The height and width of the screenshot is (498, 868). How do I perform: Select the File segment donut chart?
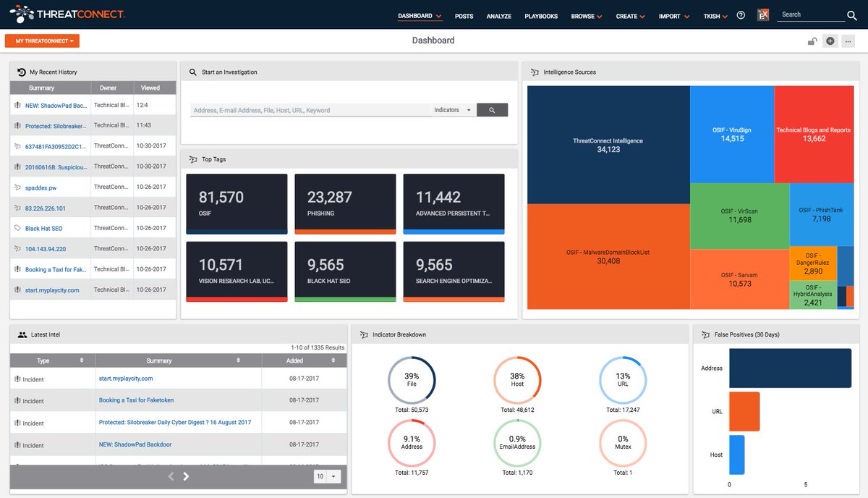click(x=412, y=379)
